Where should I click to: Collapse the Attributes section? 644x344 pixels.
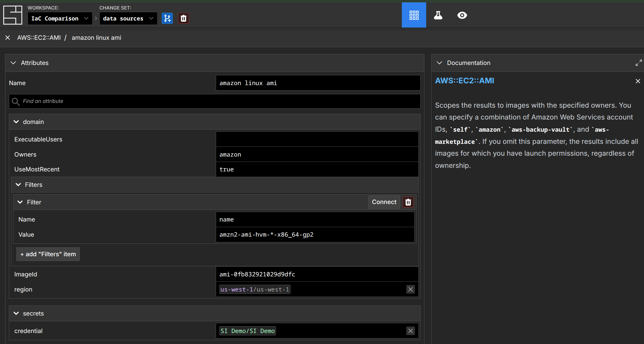coord(13,63)
